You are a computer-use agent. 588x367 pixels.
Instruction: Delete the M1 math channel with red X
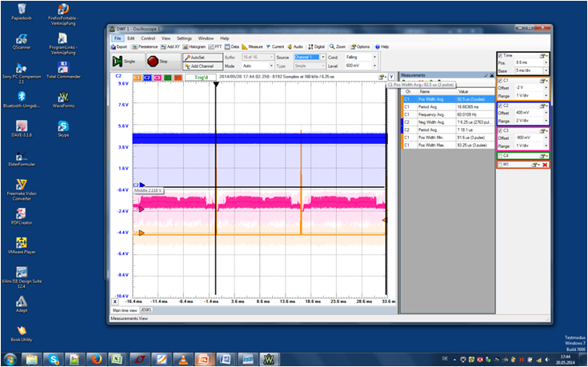[x=545, y=165]
